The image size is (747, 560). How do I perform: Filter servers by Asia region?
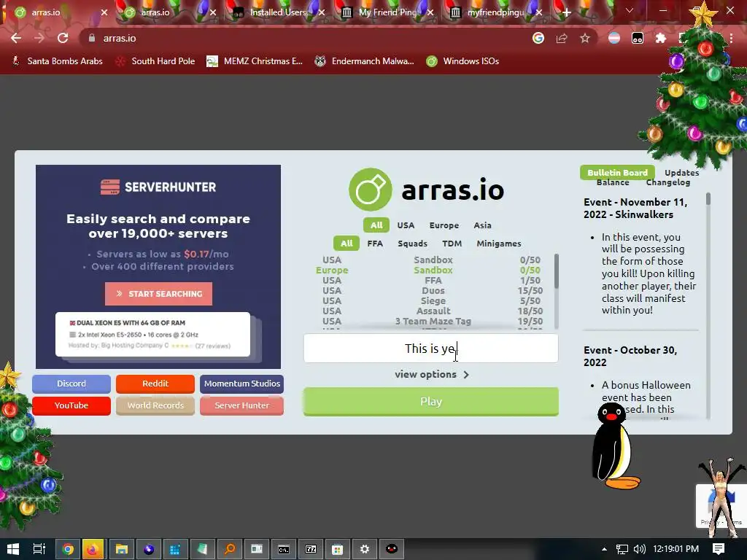point(482,225)
